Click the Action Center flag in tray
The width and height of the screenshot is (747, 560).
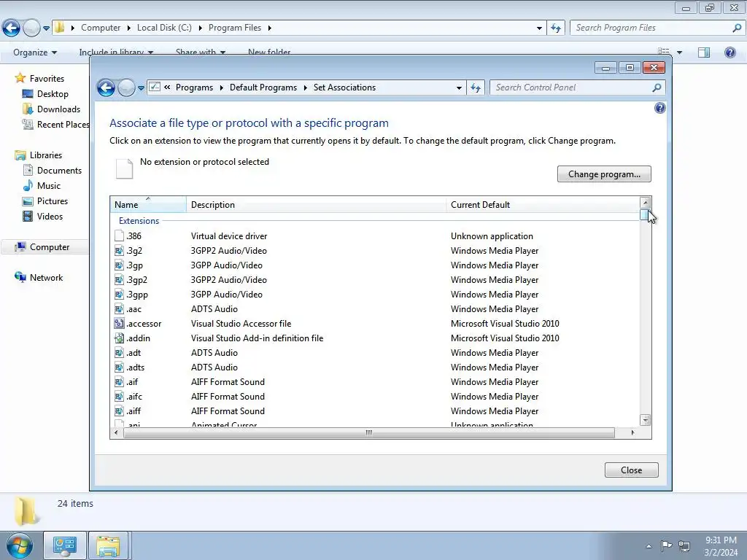coord(666,545)
